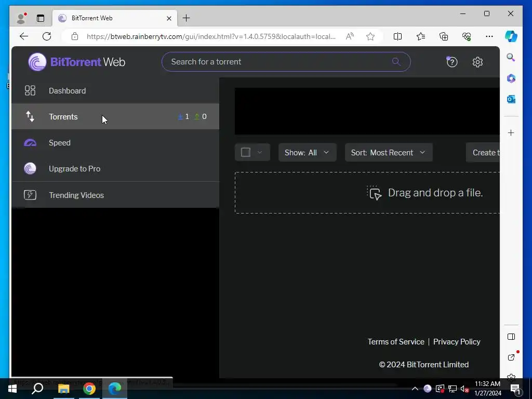Viewport: 532px width, 399px height.
Task: Click the downloading count indicator on Torrents
Action: pos(183,117)
